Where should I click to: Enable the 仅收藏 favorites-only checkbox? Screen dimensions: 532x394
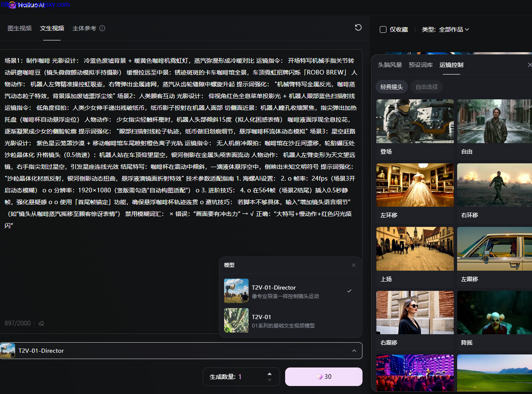point(383,29)
